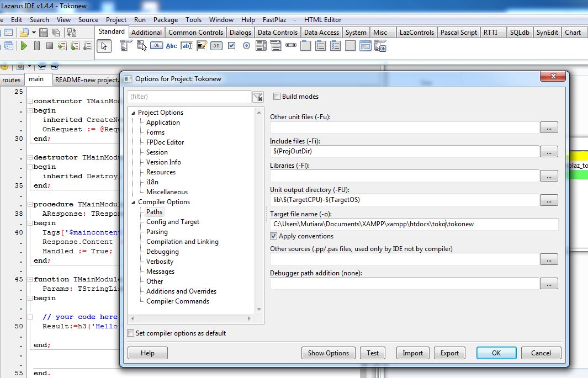The width and height of the screenshot is (588, 378).
Task: Pick the TButton 'Ok' component icon
Action: click(156, 46)
